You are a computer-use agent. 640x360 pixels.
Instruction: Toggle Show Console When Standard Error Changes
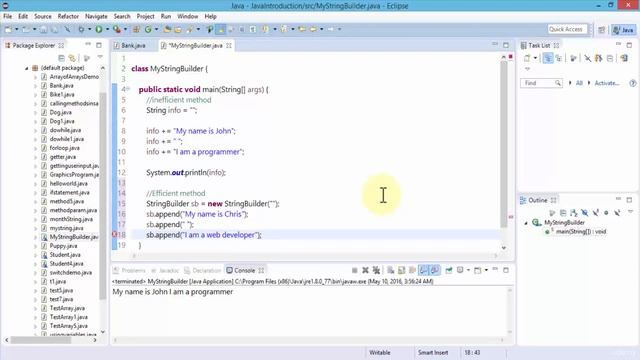[435, 270]
